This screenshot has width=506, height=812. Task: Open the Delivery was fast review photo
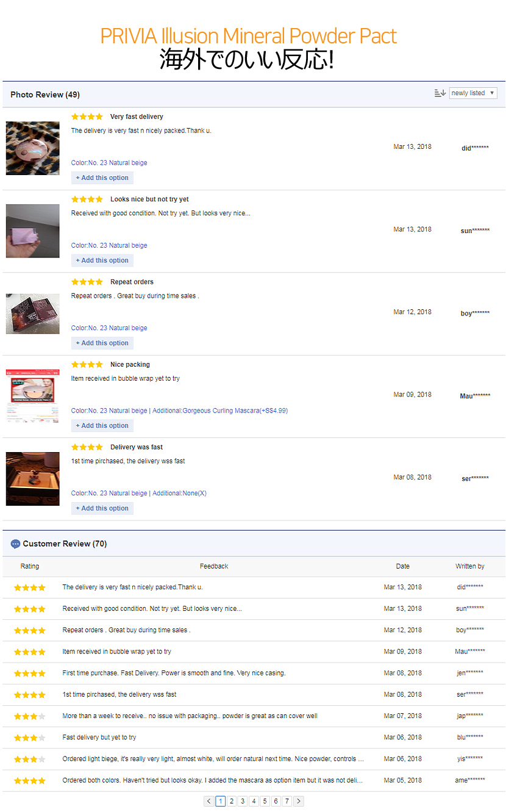(33, 479)
